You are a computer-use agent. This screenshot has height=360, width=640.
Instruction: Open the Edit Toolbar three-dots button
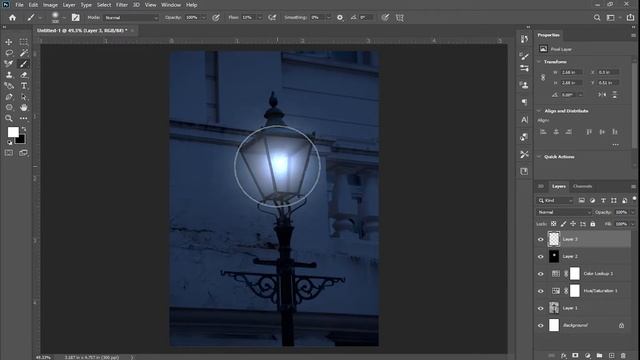tap(24, 118)
